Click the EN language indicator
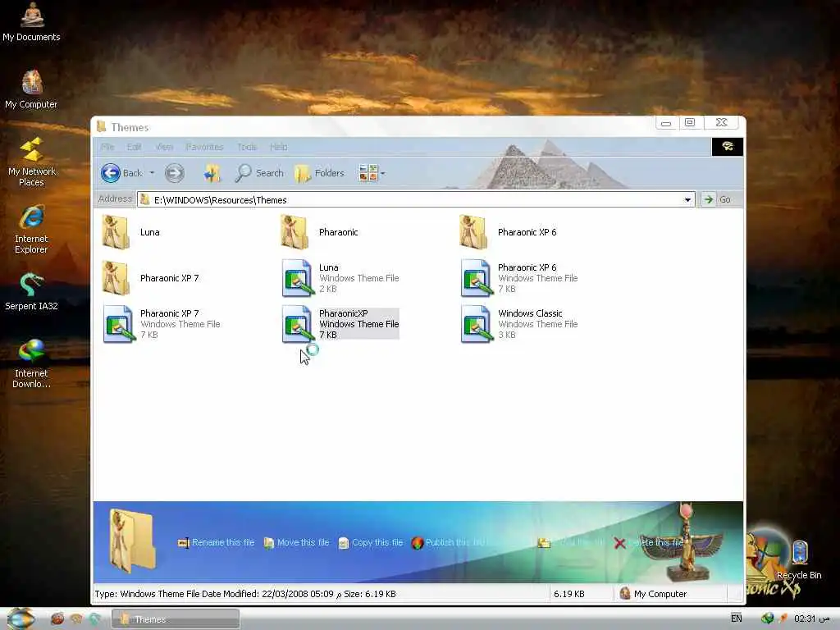This screenshot has width=840, height=630. (737, 619)
